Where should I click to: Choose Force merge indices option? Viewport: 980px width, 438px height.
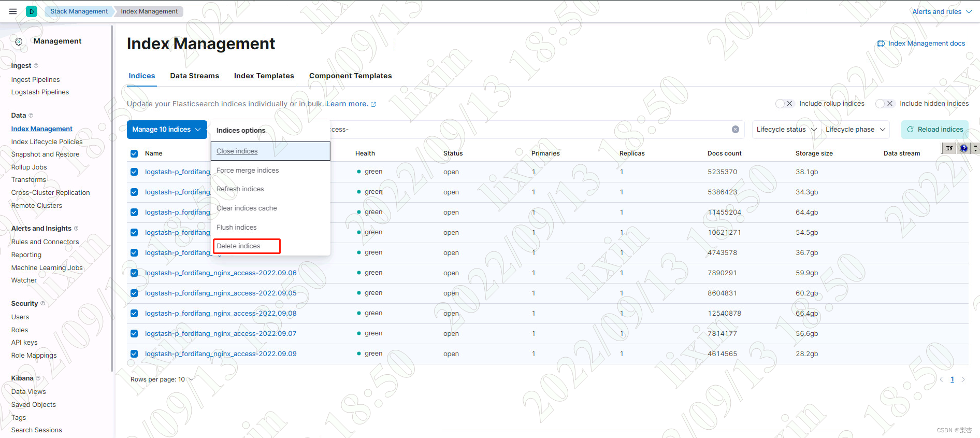[270, 171]
